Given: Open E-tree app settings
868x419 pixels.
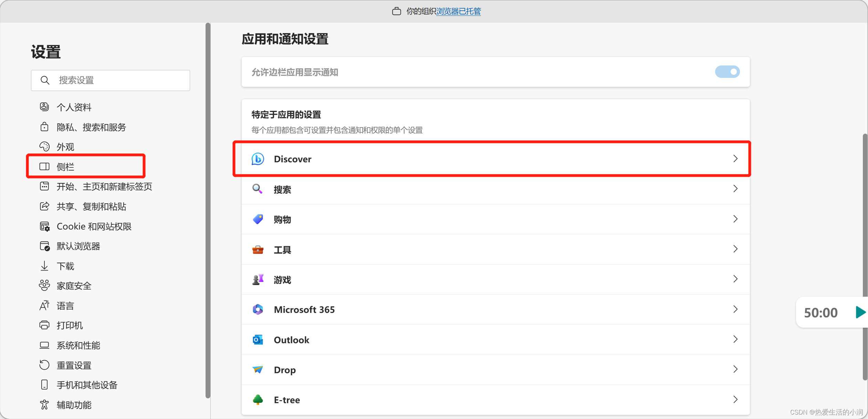Looking at the screenshot, I should 495,400.
